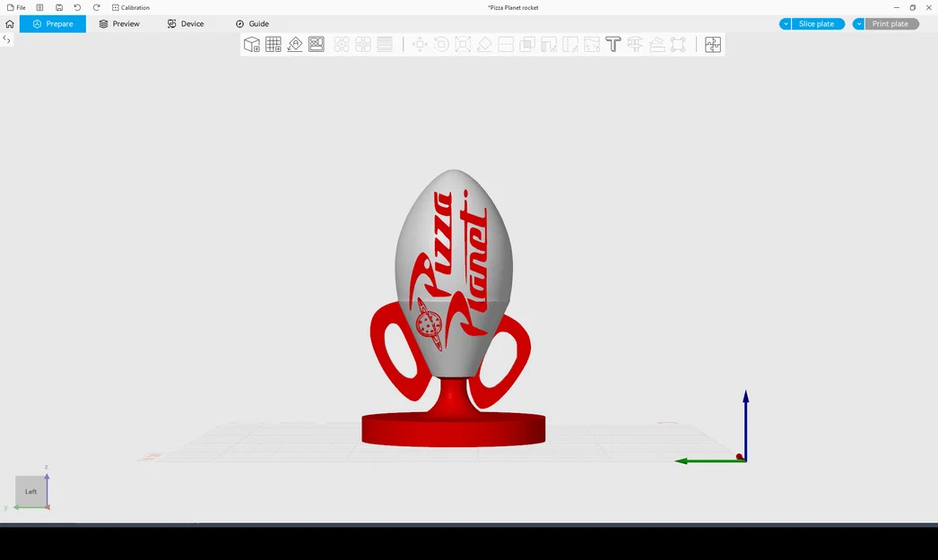Expand the collapsed sidebar arrows icon
Screen dimensions: 938x560
tap(6, 39)
